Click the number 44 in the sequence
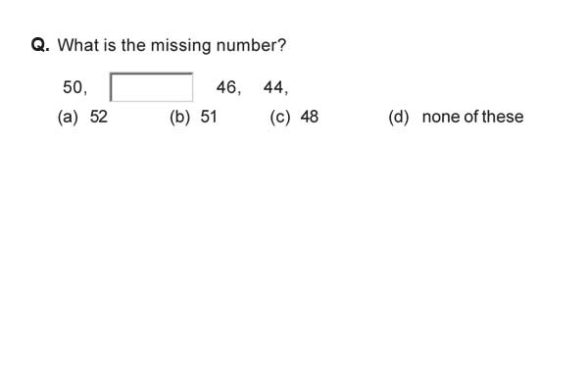Image resolution: width=588 pixels, height=392 pixels. [273, 87]
